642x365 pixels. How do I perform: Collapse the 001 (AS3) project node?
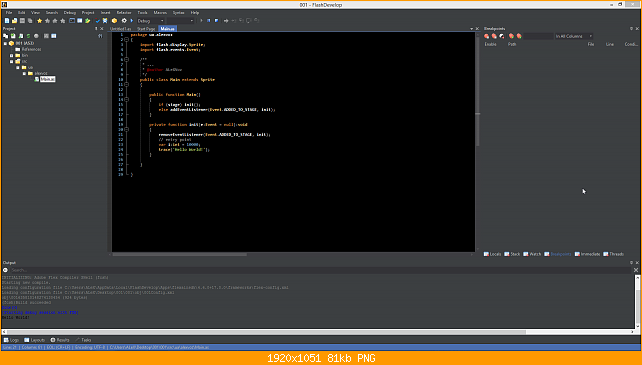[x=5, y=43]
